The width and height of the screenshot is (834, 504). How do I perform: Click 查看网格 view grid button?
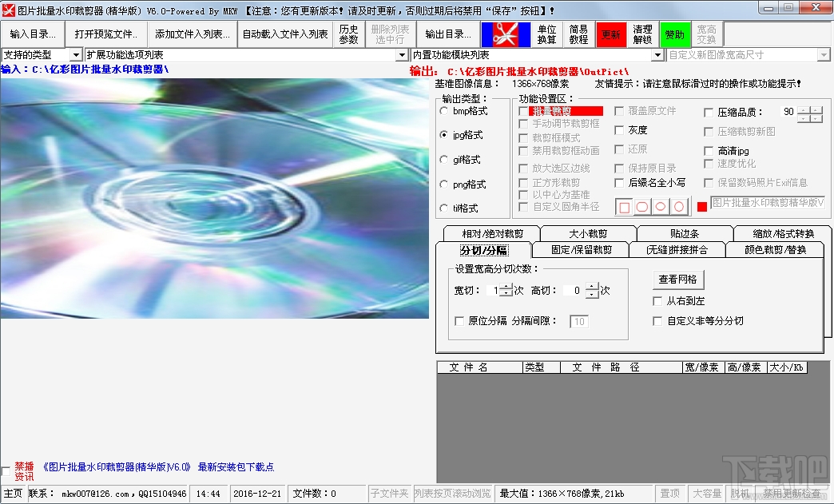tap(677, 279)
